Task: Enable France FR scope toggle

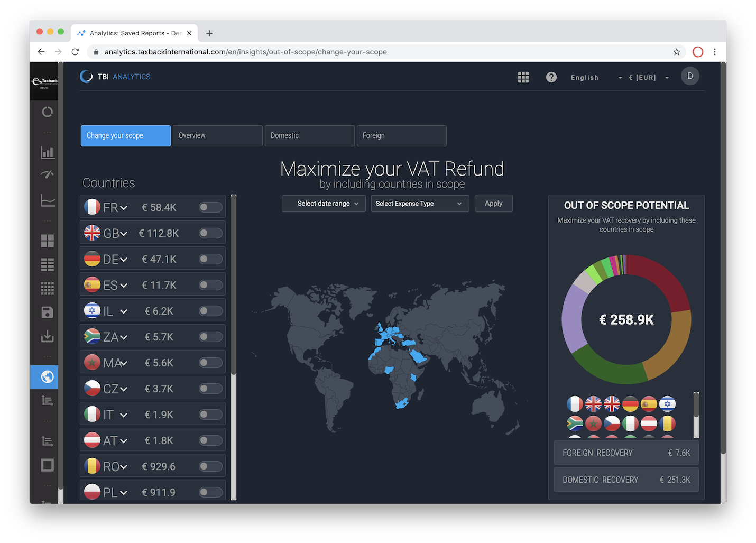Action: click(x=210, y=207)
